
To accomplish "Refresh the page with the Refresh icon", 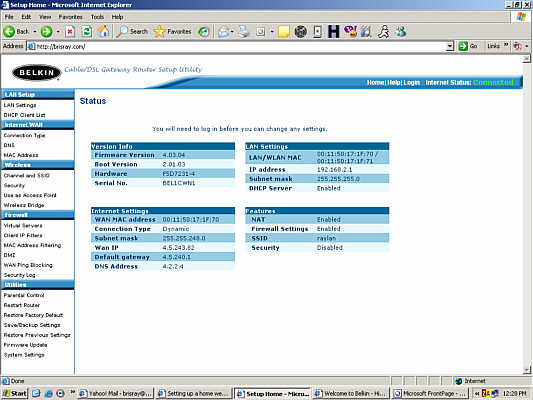I will click(87, 32).
